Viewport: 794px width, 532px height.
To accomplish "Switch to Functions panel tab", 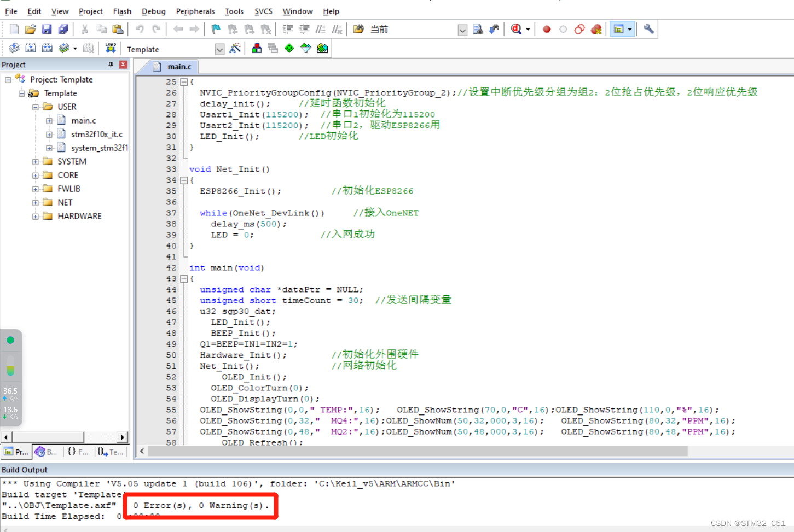I will tap(78, 452).
